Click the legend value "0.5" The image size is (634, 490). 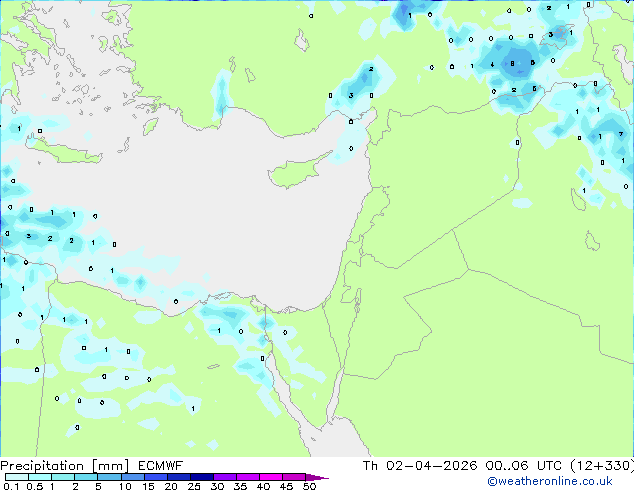point(34,486)
